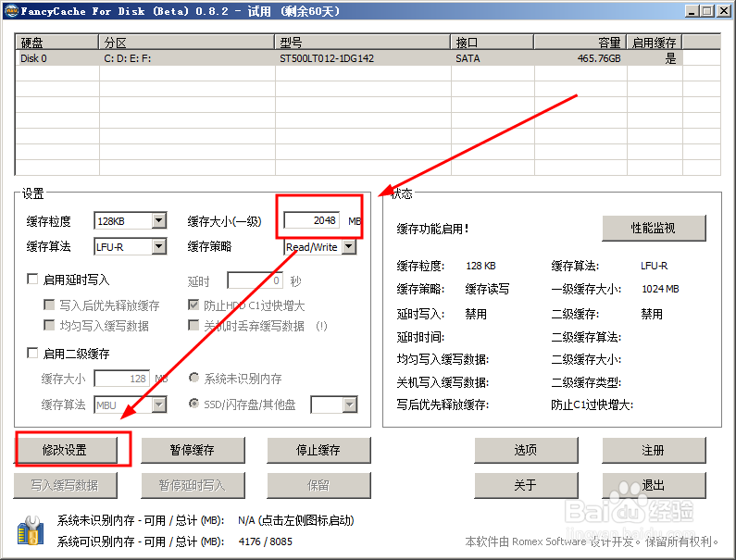Click the 修改设置 button
This screenshot has width=736, height=560.
pos(65,450)
